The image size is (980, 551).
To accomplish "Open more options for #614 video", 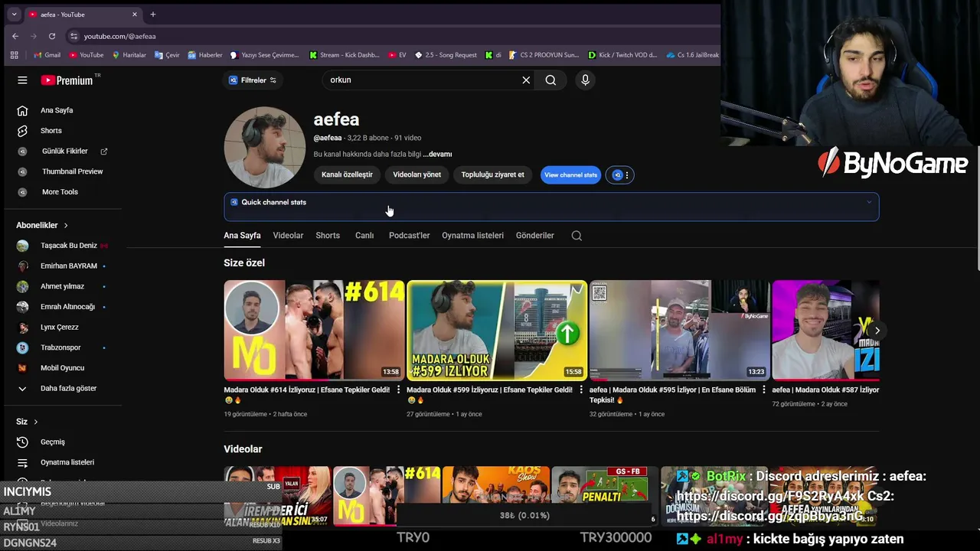I will coord(398,390).
